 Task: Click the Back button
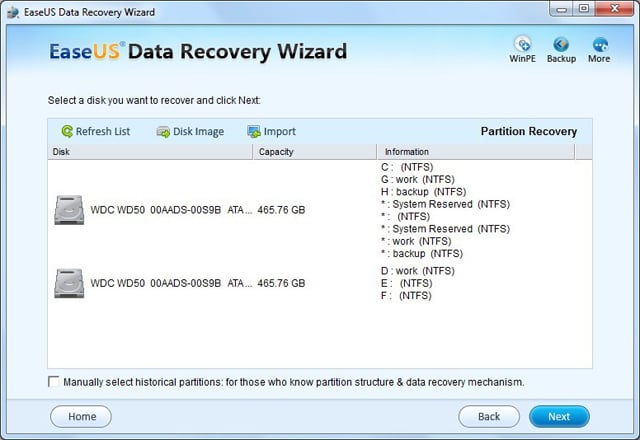489,416
